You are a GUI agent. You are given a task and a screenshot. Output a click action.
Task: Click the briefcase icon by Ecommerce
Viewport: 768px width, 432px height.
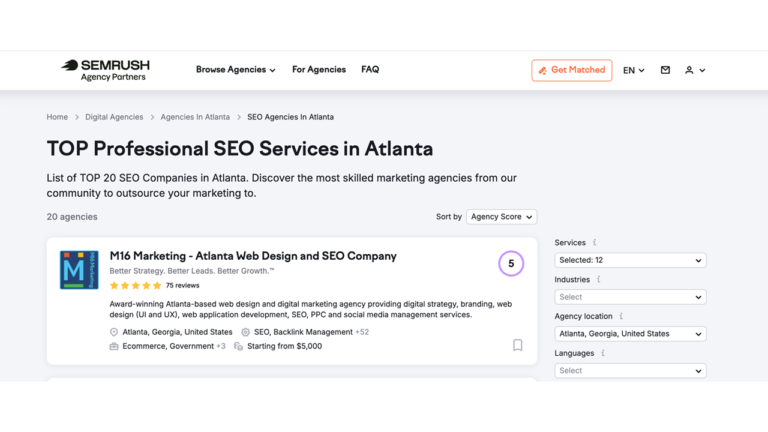tap(114, 346)
